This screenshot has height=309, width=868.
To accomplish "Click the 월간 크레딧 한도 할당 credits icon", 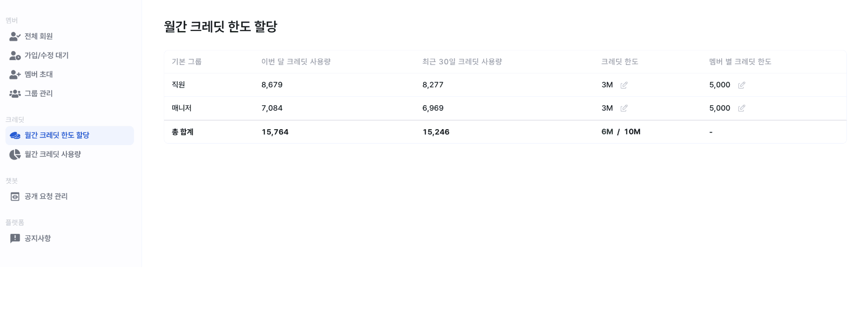I will coord(15,135).
